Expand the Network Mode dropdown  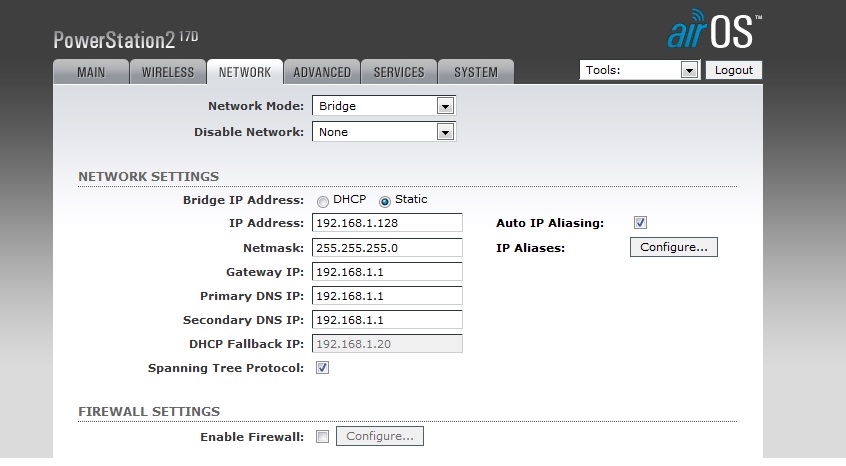tap(384, 106)
